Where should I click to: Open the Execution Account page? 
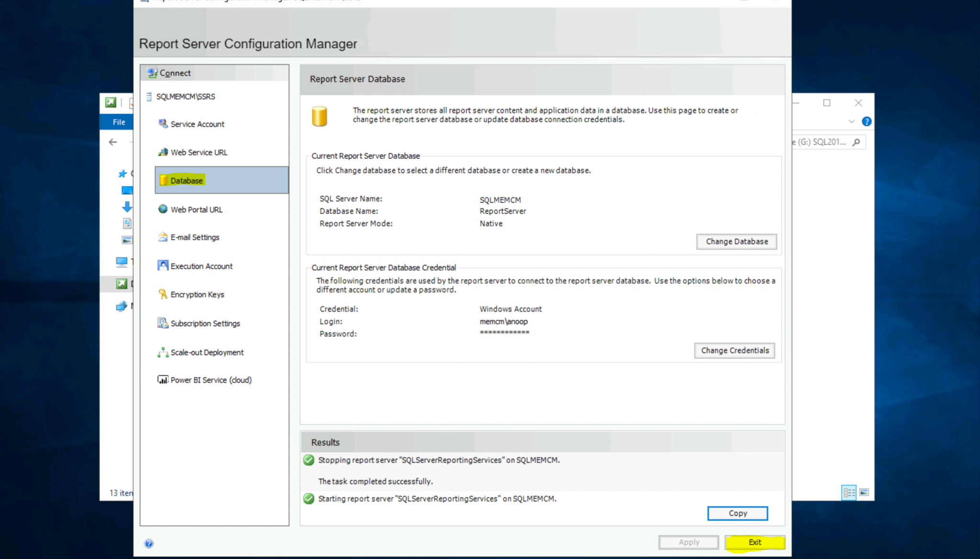[x=201, y=266]
